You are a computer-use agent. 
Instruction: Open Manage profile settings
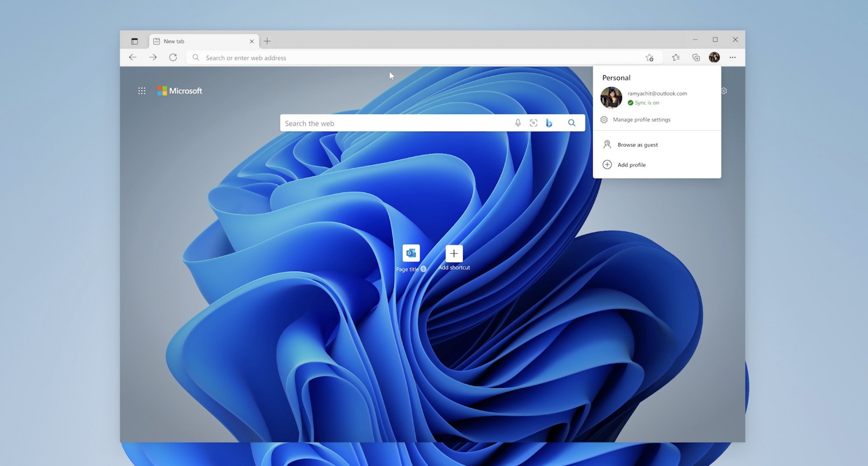(x=641, y=119)
